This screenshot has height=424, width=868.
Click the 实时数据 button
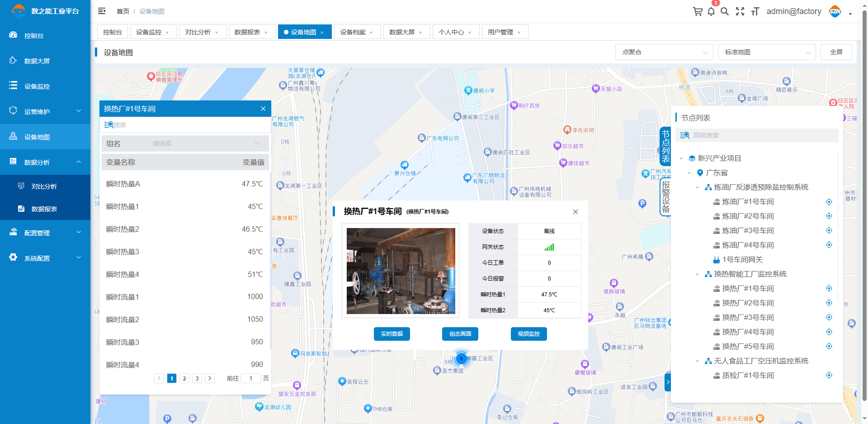tap(392, 334)
